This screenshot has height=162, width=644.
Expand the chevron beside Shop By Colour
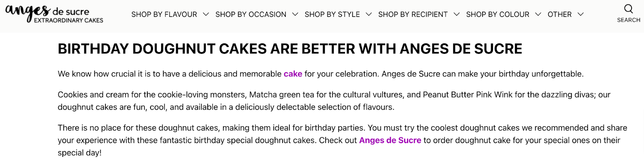point(538,14)
